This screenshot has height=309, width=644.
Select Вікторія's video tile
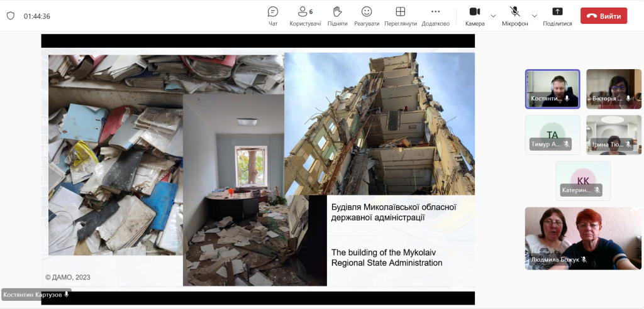(614, 89)
